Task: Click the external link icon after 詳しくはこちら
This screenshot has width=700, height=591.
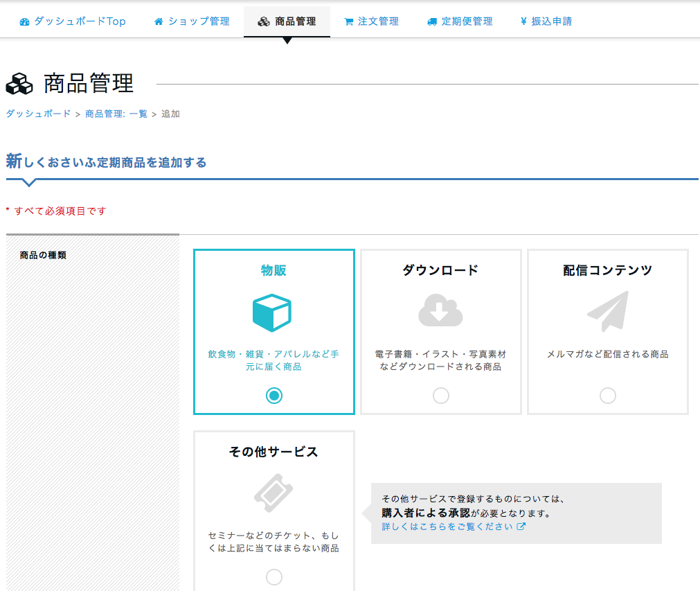Action: click(521, 527)
